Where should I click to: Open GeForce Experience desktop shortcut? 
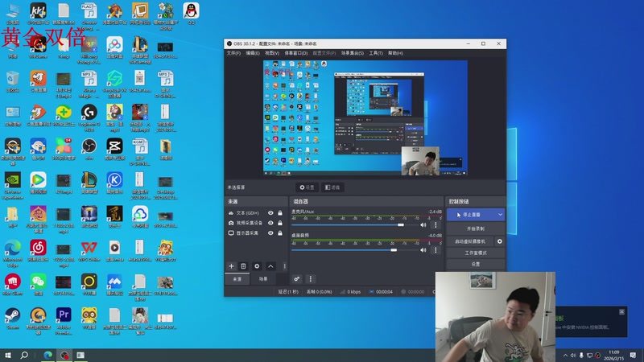[13, 186]
